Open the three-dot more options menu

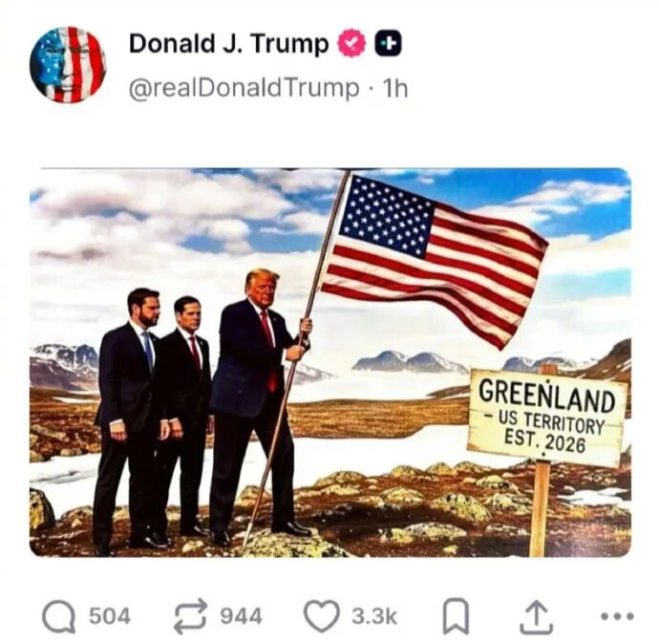tap(617, 616)
